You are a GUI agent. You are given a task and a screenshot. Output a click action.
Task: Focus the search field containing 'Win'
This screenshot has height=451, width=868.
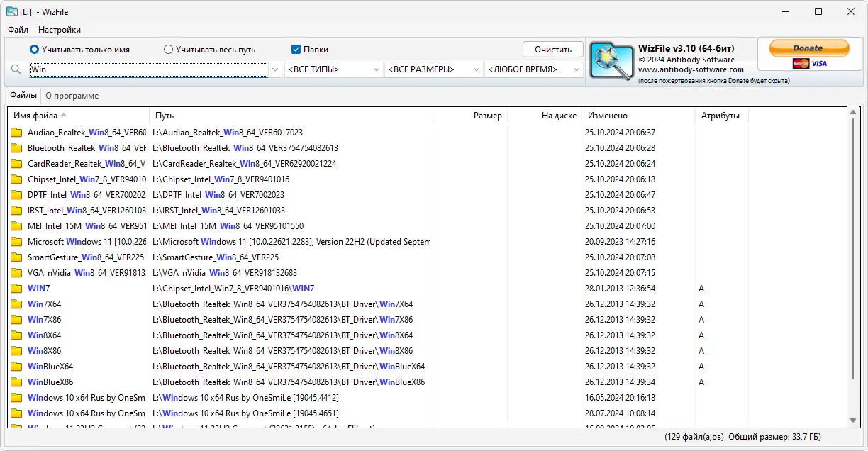[x=148, y=69]
